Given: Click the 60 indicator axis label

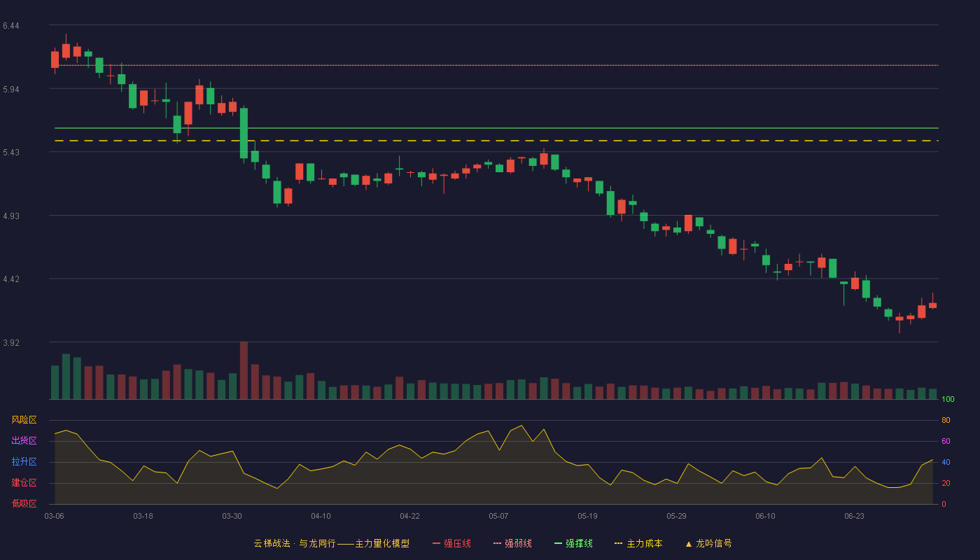Looking at the screenshot, I should point(946,441).
